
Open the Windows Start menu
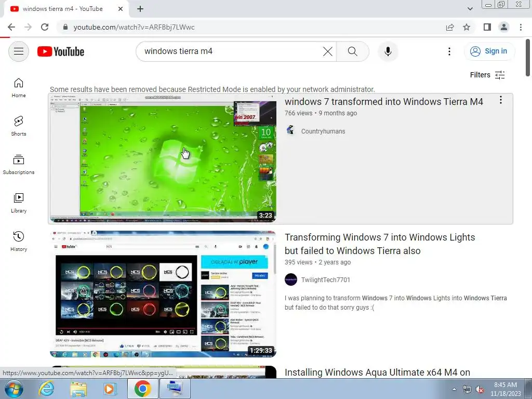14,389
